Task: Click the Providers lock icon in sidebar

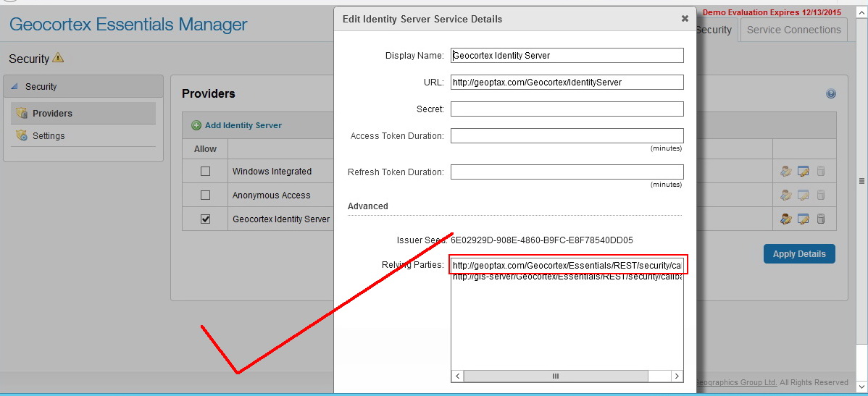Action: [x=22, y=114]
